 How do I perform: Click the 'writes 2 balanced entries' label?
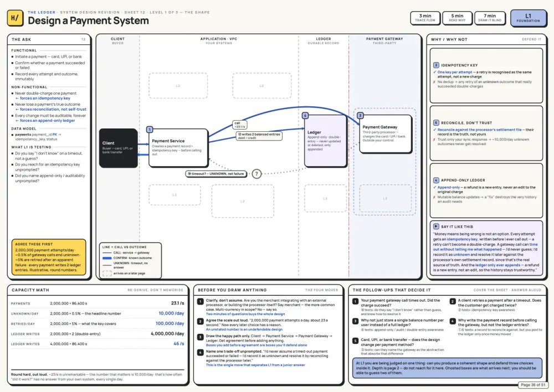pyautogui.click(x=259, y=136)
